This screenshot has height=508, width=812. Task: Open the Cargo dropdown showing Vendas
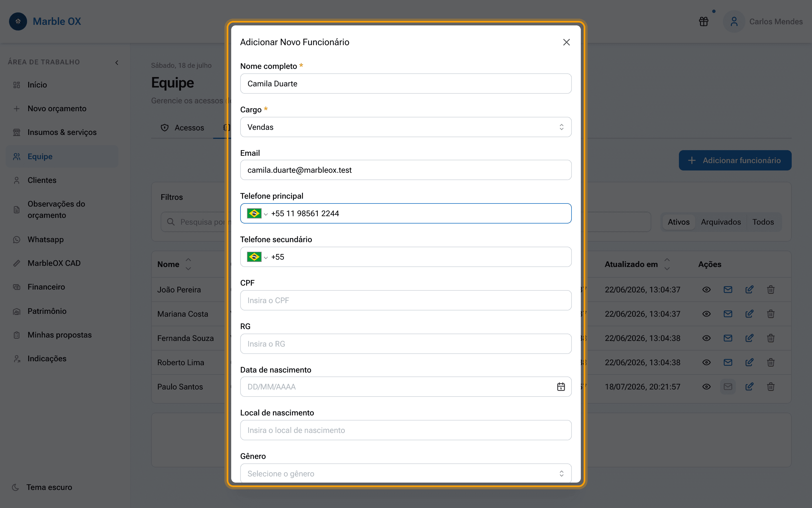(x=406, y=127)
